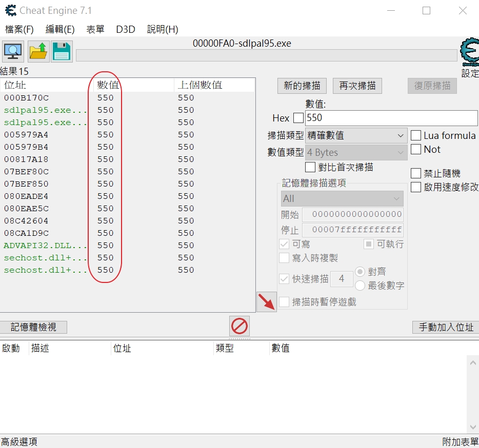Select result row 080EAE5C
The height and width of the screenshot is (448, 479).
127,208
